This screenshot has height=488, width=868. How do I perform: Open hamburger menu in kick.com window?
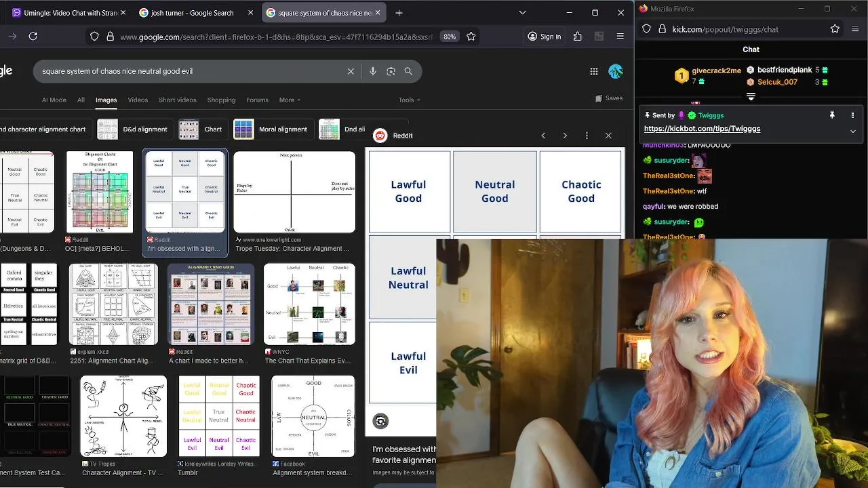coord(854,29)
